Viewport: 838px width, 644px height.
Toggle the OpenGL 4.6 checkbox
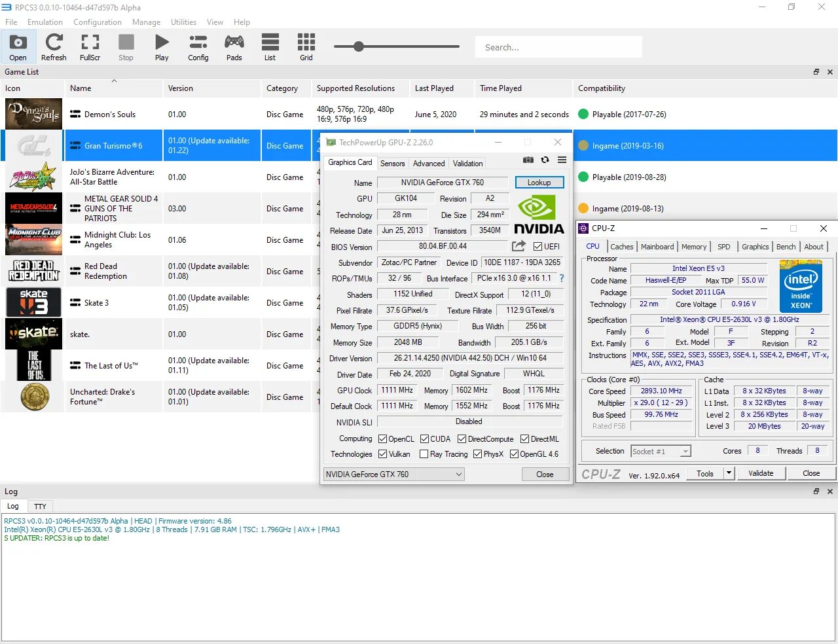pyautogui.click(x=514, y=454)
